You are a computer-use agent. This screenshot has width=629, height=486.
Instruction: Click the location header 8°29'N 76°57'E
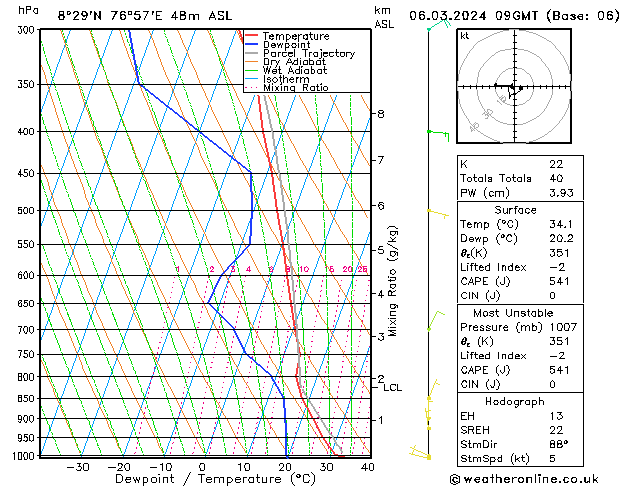(110, 16)
